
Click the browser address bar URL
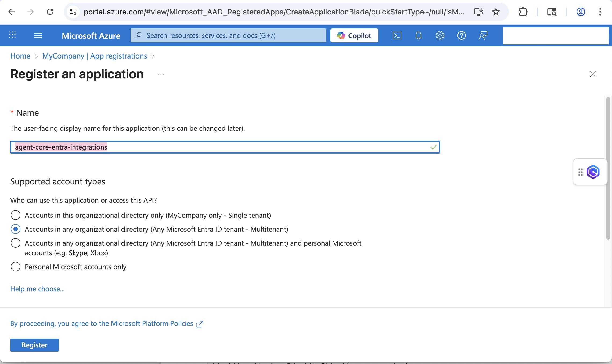click(x=274, y=12)
